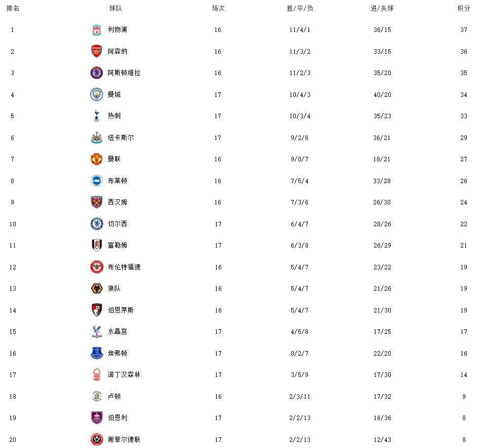Image resolution: width=477 pixels, height=448 pixels.
Task: Open the 西汉姆 team link
Action: (117, 202)
